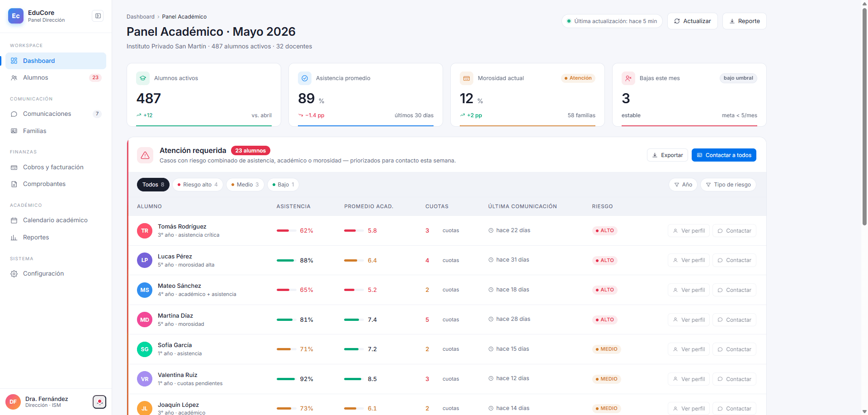Open Comprobantes in the sidebar
This screenshot has width=868, height=415.
point(56,184)
